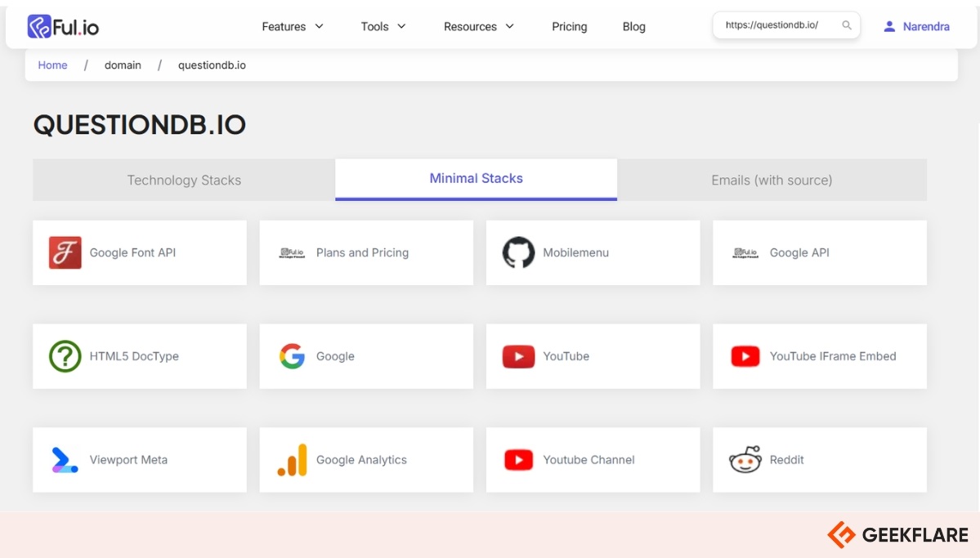Screen dimensions: 980x558
Task: Click the Youtube Channel icon
Action: [x=518, y=460]
